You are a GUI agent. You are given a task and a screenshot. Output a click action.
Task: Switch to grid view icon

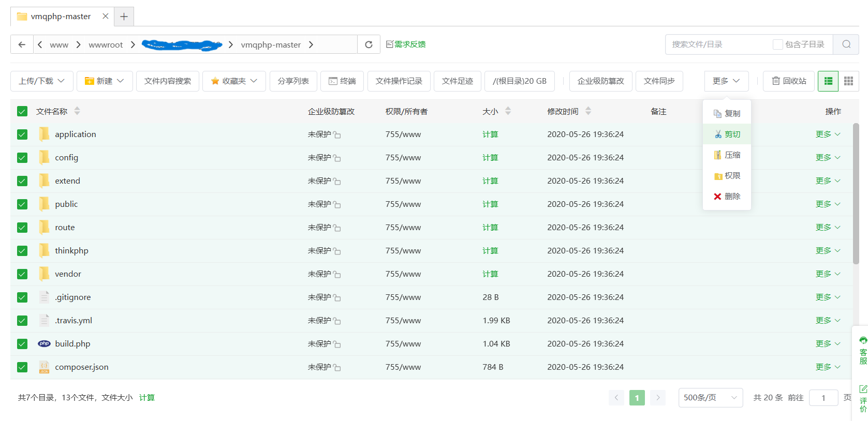click(848, 81)
